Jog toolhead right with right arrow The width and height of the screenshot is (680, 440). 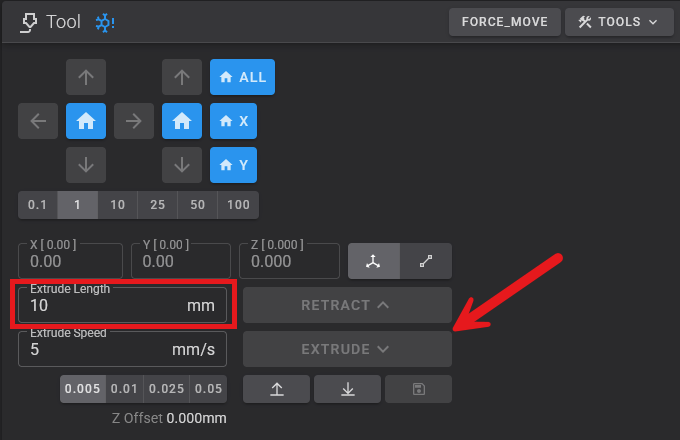coord(134,121)
